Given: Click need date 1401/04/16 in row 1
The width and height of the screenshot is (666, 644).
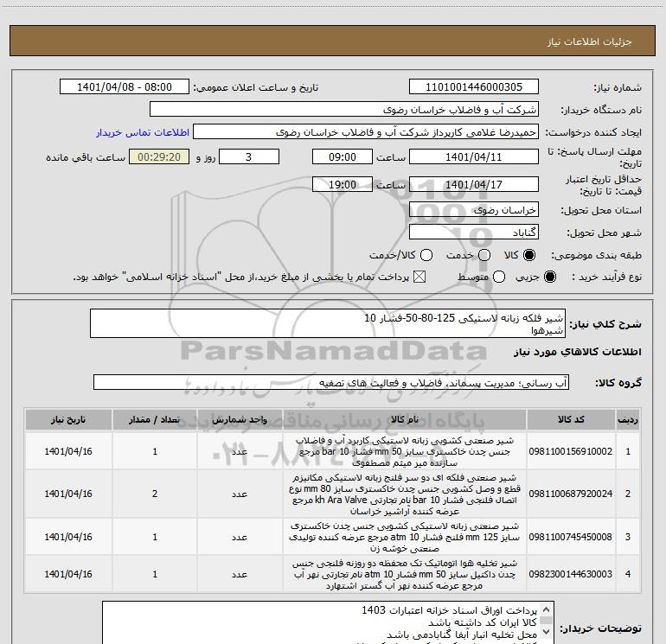Looking at the screenshot, I should pos(68,451).
